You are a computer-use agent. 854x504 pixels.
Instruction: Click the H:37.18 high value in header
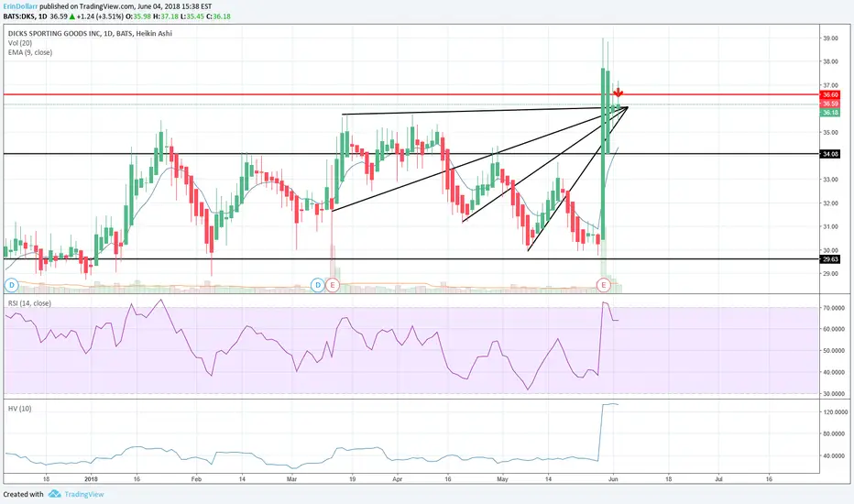(x=165, y=16)
